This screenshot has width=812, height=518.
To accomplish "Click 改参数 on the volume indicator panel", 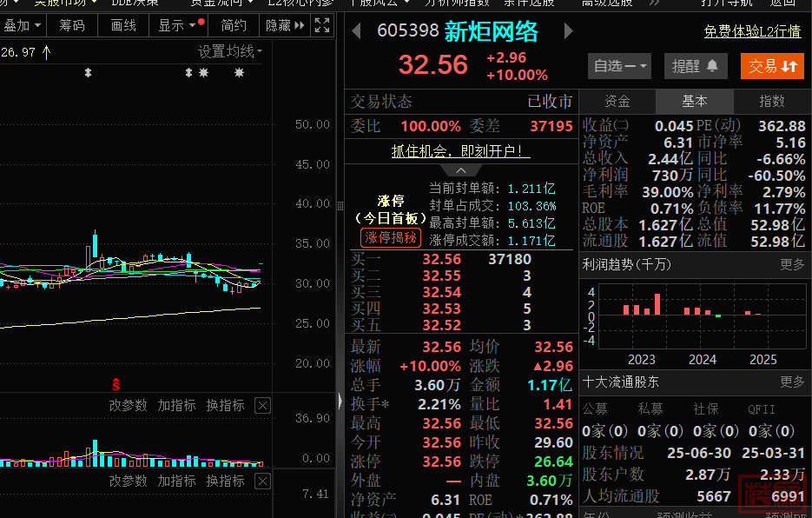I will pyautogui.click(x=129, y=406).
